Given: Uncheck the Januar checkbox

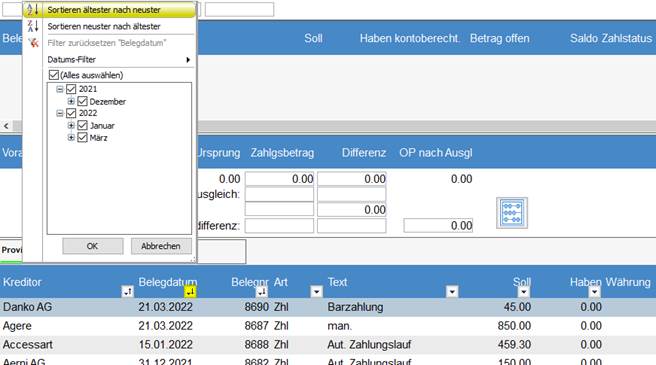Looking at the screenshot, I should (x=82, y=125).
